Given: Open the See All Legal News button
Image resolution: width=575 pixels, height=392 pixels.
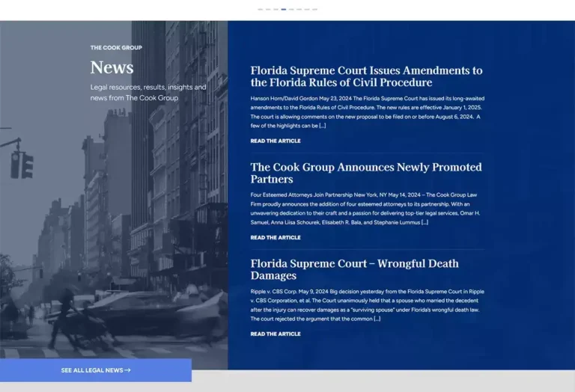Looking at the screenshot, I should [x=96, y=370].
